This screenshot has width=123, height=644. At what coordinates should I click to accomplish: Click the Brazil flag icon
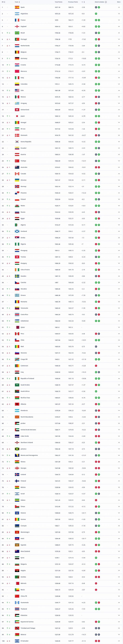click(x=17, y=33)
